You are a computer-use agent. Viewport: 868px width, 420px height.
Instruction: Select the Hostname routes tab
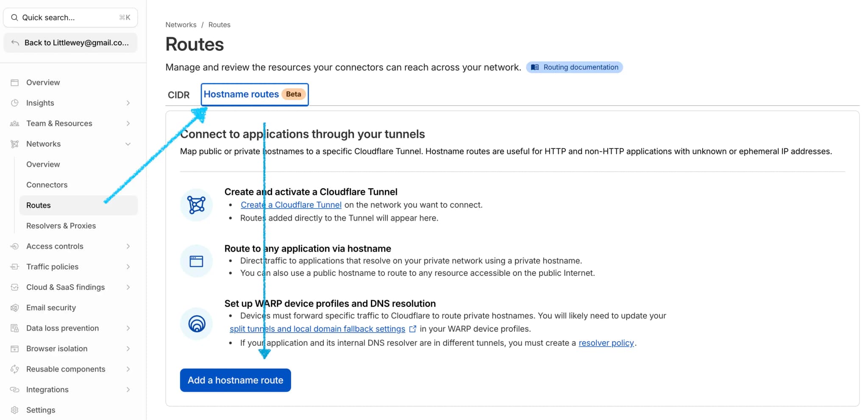[x=254, y=94]
